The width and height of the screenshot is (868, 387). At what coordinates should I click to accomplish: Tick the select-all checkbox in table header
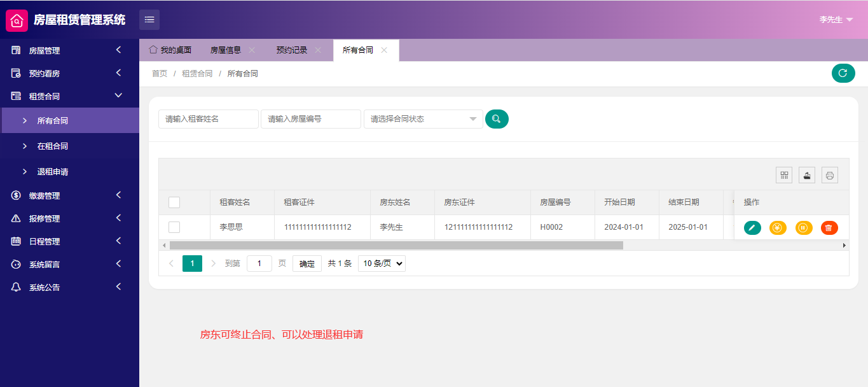click(x=174, y=202)
